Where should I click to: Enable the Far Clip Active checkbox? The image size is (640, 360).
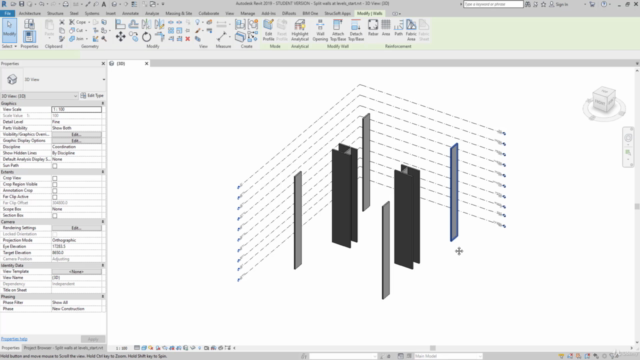coord(55,197)
